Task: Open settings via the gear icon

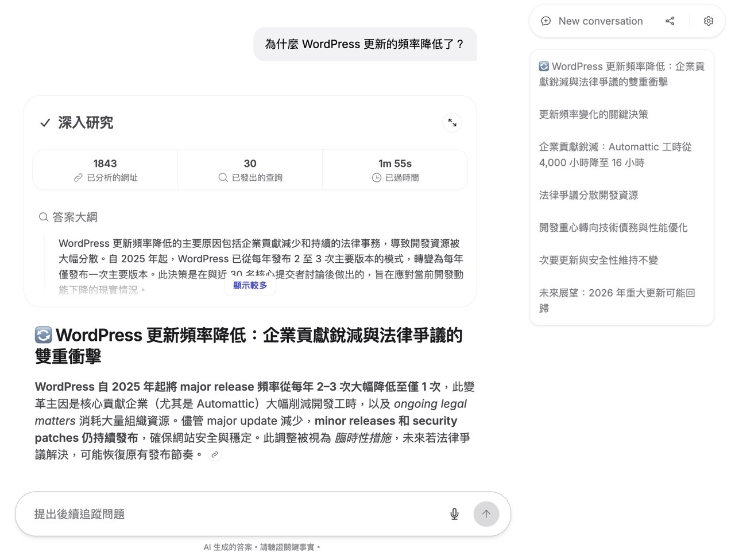Action: (708, 21)
